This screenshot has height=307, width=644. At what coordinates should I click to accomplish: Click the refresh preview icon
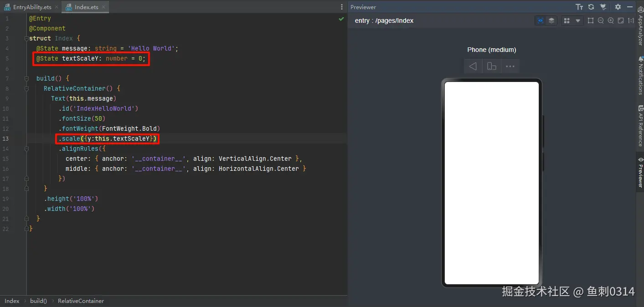pos(591,7)
